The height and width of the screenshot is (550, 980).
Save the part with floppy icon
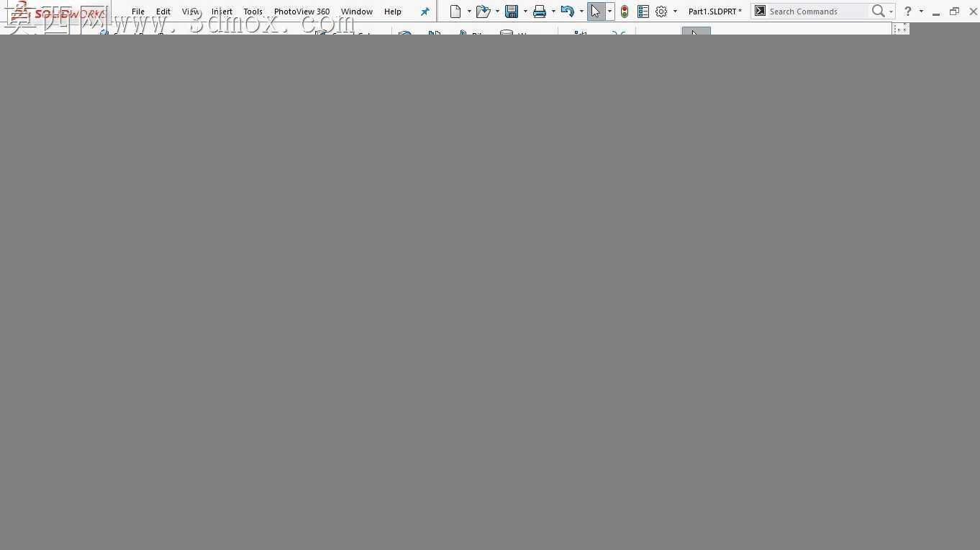tap(512, 12)
